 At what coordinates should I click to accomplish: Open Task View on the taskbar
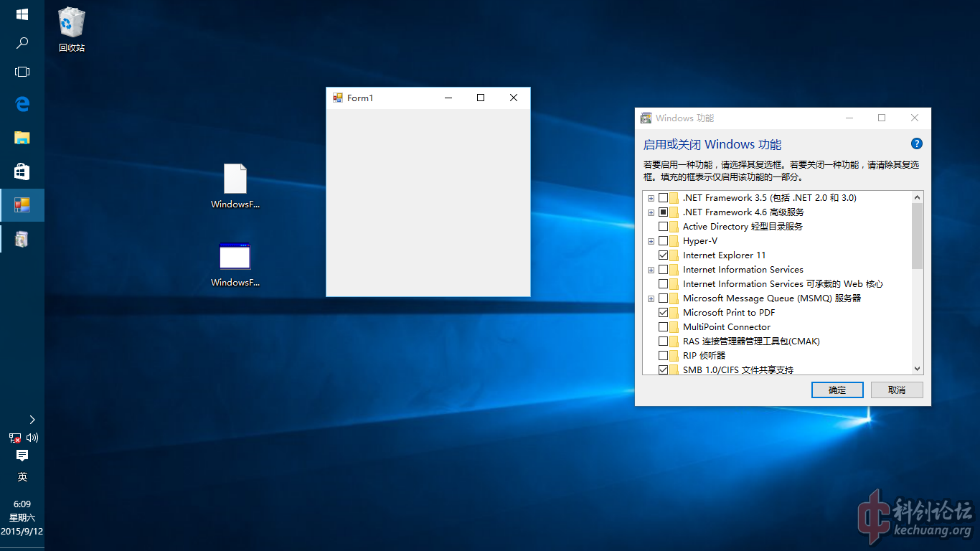[x=22, y=72]
